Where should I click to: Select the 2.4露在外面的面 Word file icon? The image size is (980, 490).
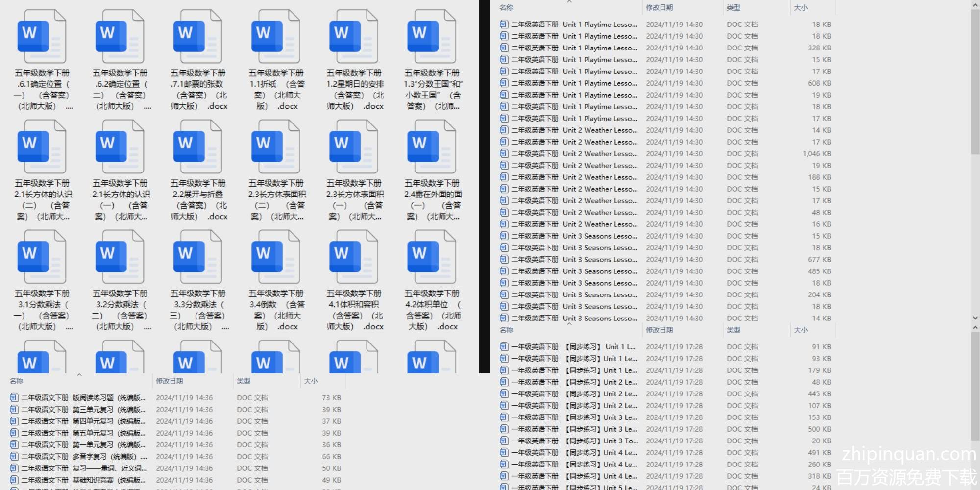point(431,147)
